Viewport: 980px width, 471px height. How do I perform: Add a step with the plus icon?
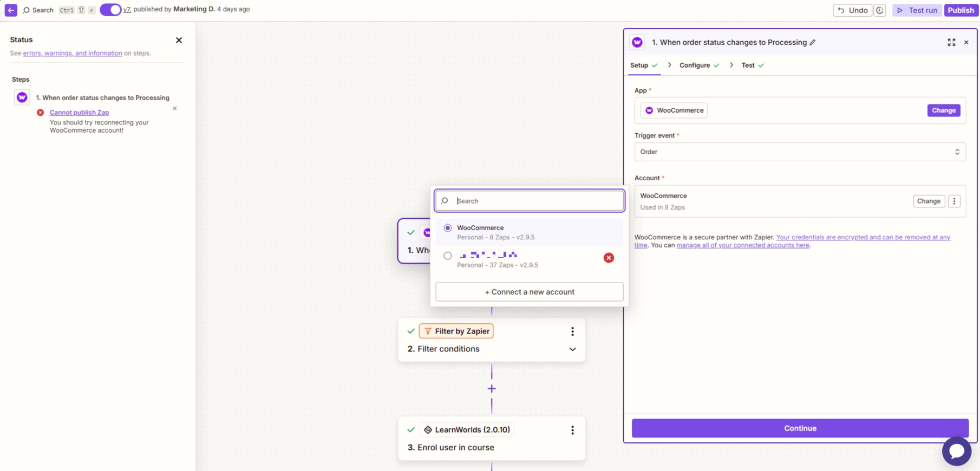492,389
